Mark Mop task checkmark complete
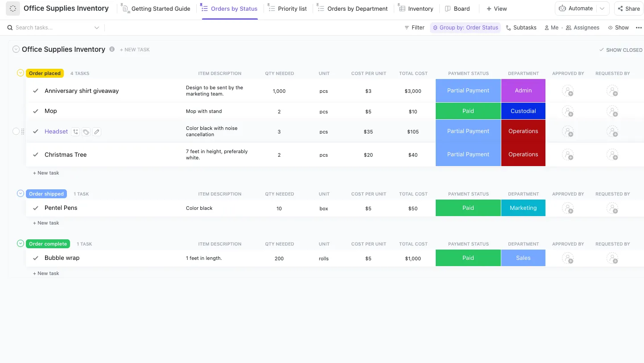The image size is (644, 363). tap(36, 111)
